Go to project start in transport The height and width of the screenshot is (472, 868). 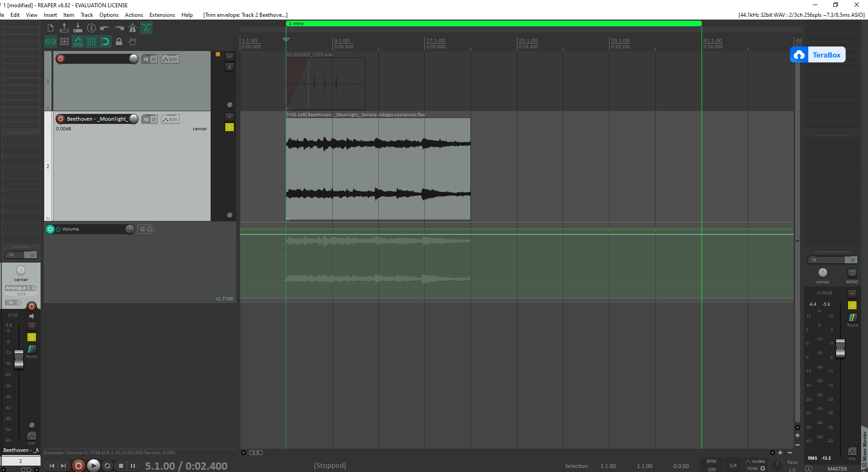52,466
